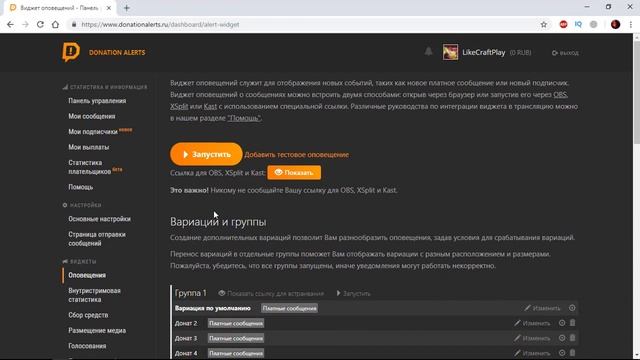Open Сбор средств in the sidebar
640x360 pixels.
88,315
